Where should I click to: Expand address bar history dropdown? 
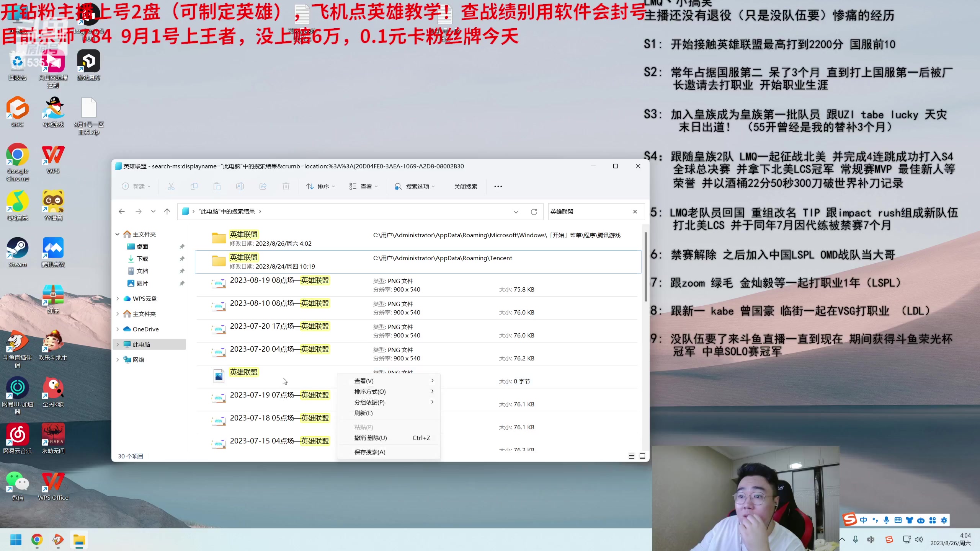pos(516,212)
